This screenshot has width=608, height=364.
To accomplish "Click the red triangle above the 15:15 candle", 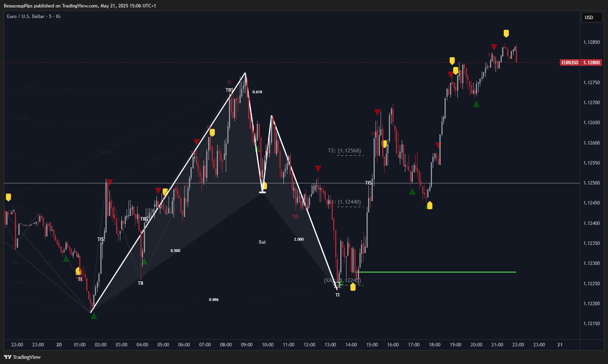I will (377, 112).
